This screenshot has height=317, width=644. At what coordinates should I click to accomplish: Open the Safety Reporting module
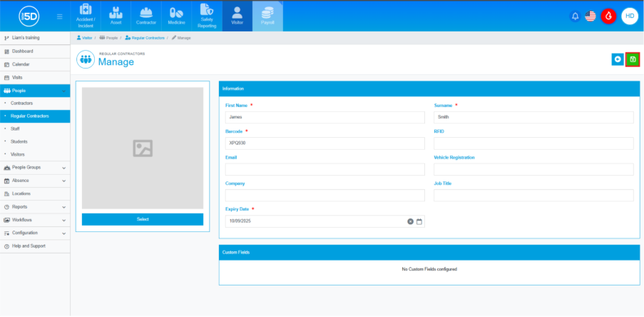click(x=207, y=16)
